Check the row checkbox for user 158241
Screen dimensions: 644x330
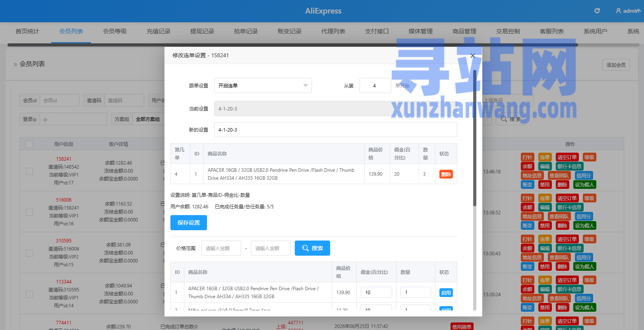click(29, 171)
